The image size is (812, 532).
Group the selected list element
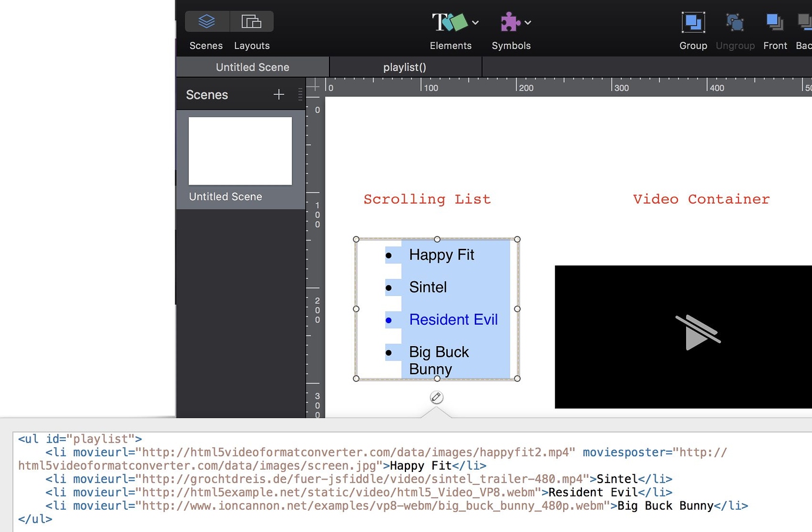coord(693,24)
